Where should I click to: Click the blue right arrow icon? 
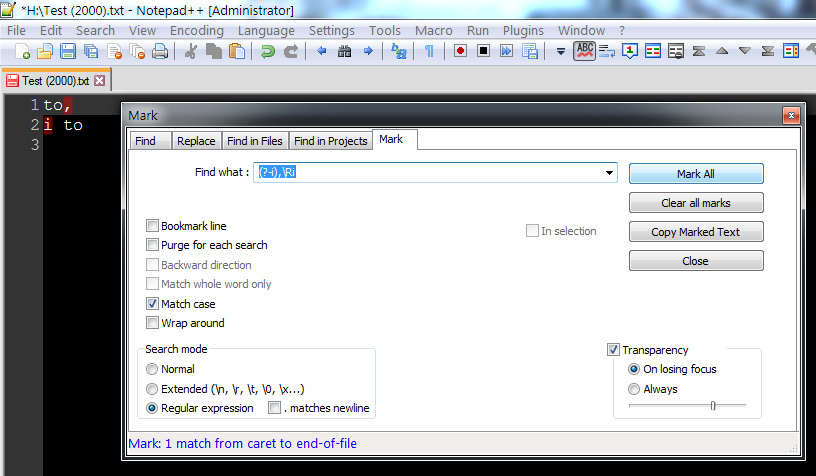pyautogui.click(x=368, y=51)
